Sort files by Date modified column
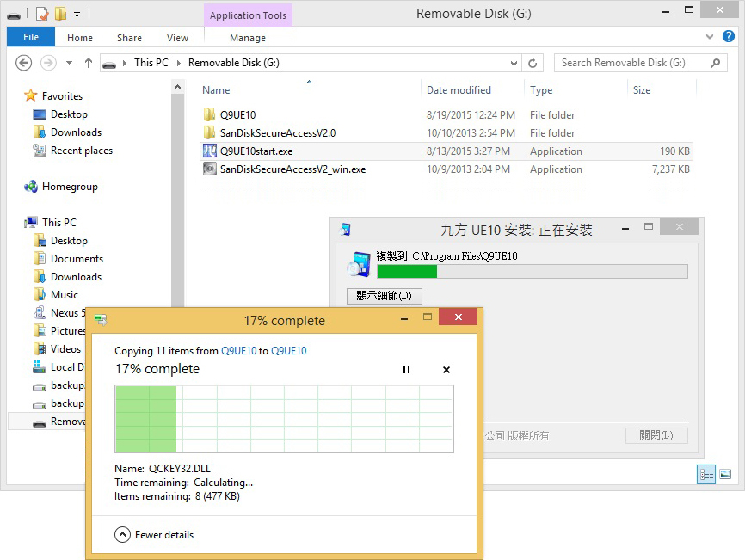Viewport: 745px width, 560px height. pos(459,90)
